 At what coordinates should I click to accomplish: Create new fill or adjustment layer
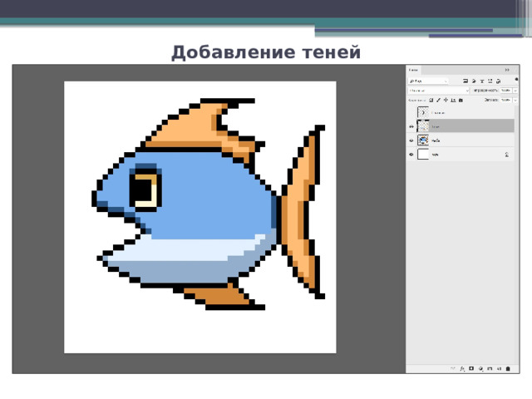[480, 369]
